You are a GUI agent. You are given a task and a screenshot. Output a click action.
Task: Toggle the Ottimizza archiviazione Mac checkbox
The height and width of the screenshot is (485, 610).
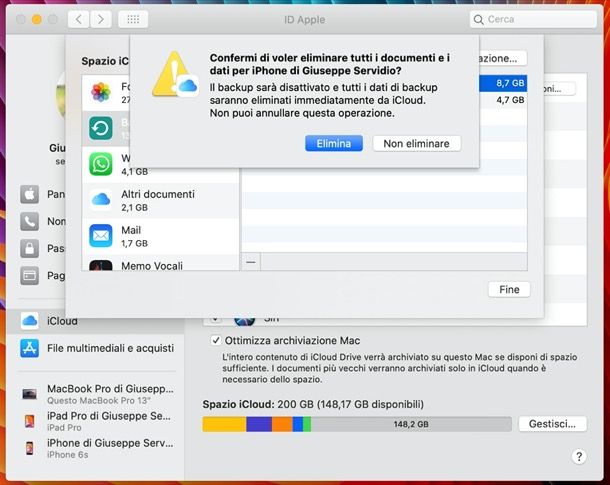point(216,340)
